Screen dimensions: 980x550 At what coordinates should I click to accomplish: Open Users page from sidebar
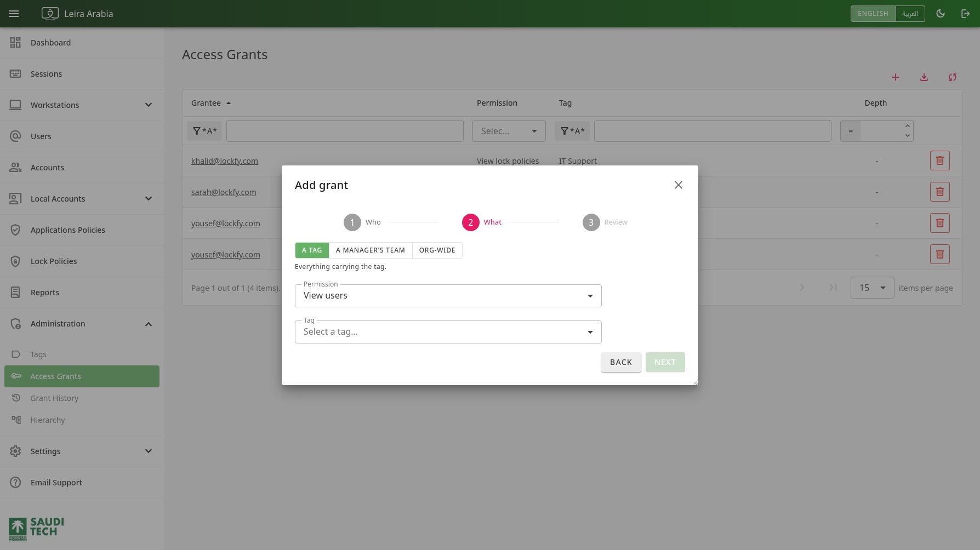[82, 136]
